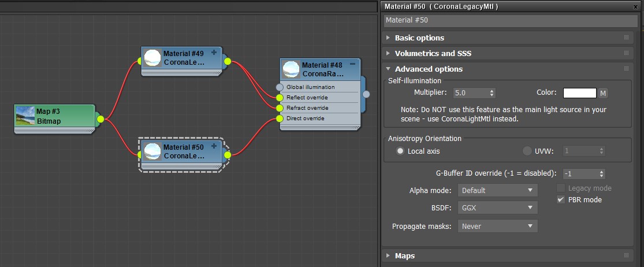Screen dimensions: 644x267
Task: Disable the PBR mode checkbox
Action: coord(561,200)
